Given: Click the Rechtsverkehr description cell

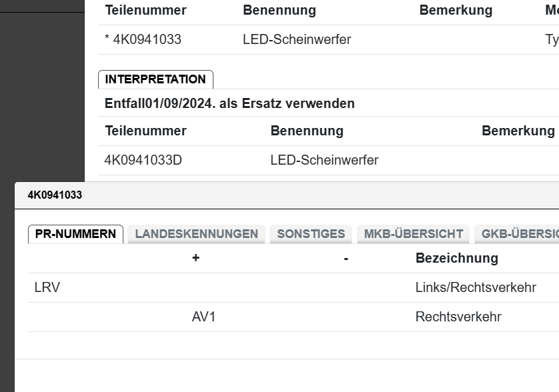Looking at the screenshot, I should coord(458,317).
